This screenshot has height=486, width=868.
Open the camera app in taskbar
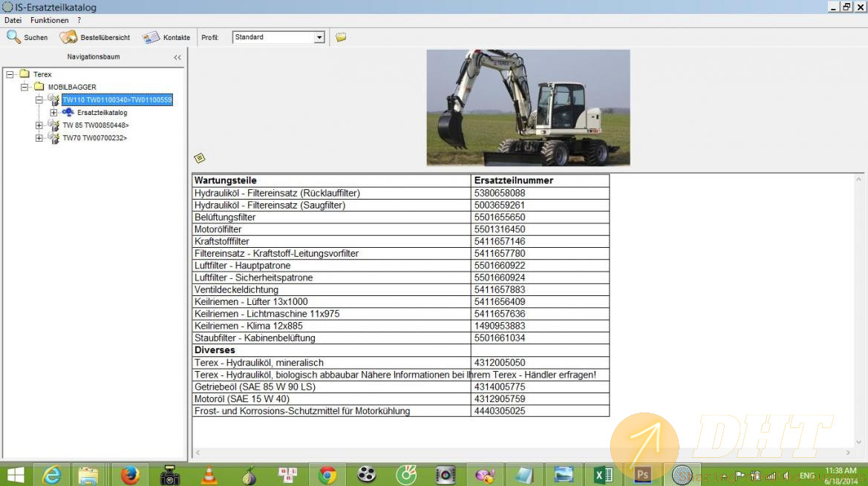click(x=169, y=475)
